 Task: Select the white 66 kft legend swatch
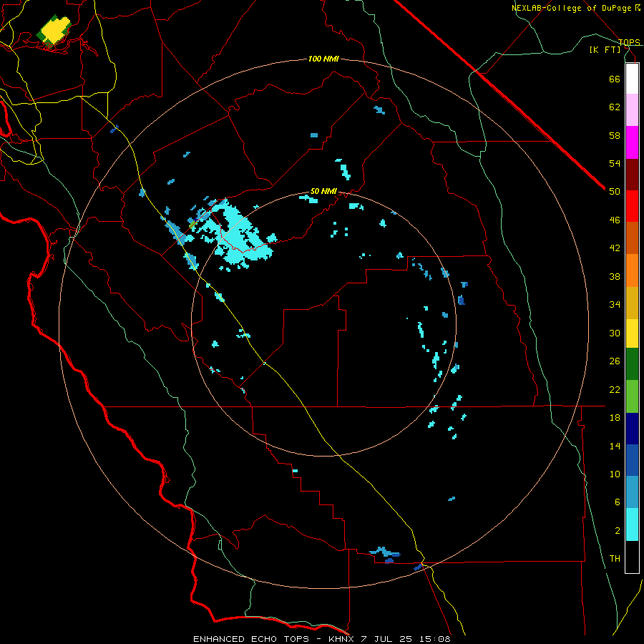coord(632,79)
